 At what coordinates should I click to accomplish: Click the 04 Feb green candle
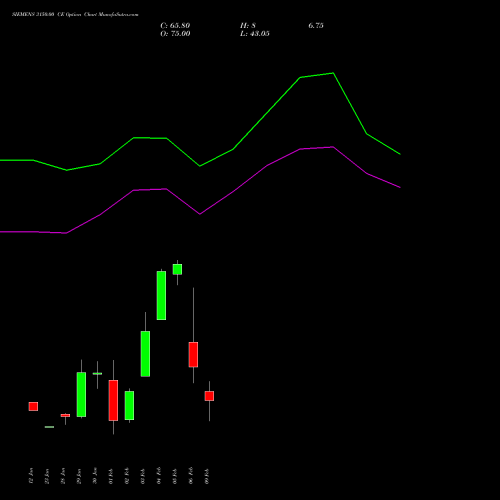(161, 295)
